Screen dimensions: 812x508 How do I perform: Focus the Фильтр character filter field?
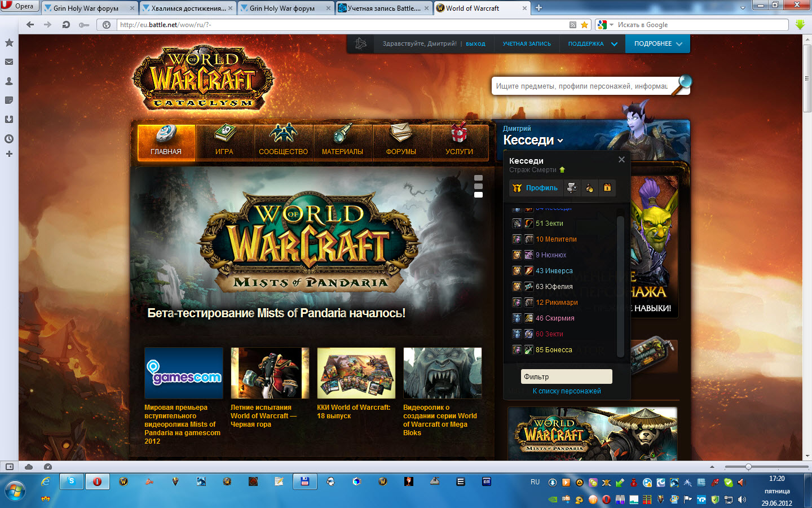566,376
